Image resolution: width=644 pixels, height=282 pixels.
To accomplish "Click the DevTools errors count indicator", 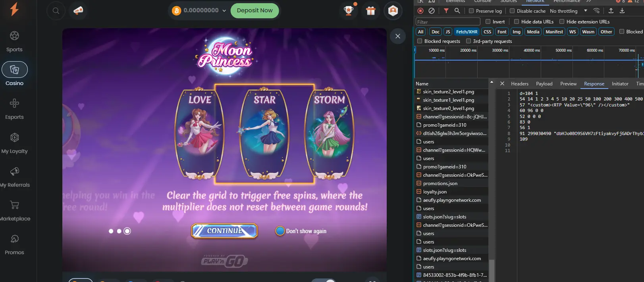I will (x=620, y=1).
